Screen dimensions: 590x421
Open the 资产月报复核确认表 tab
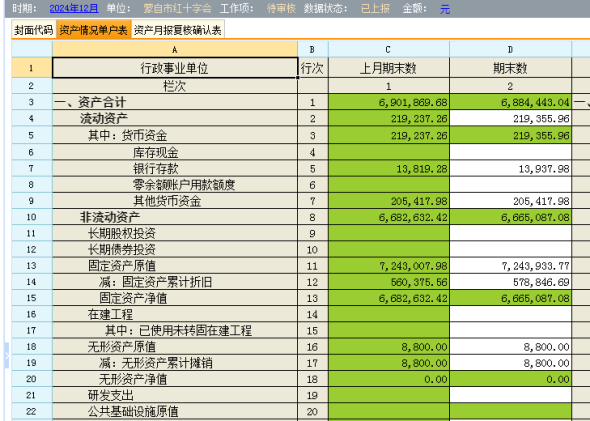[x=178, y=30]
